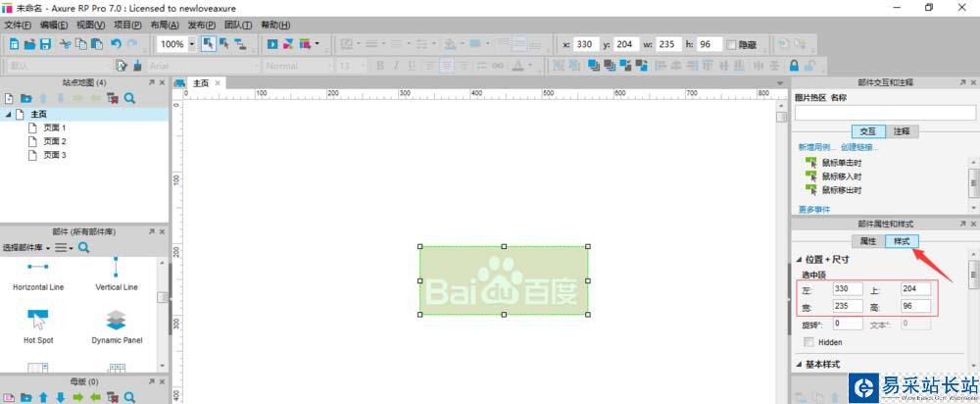980x404 pixels.
Task: Toggle the 隐藏 checkbox in toolbar
Action: [x=732, y=45]
